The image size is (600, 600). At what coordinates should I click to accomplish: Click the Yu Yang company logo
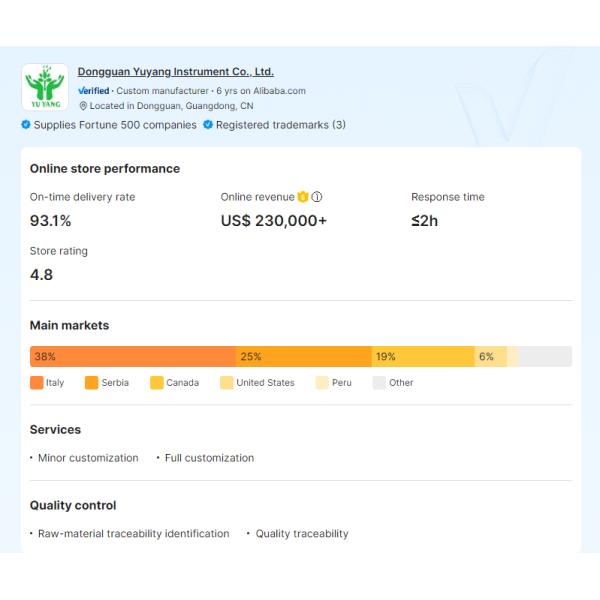pyautogui.click(x=45, y=88)
